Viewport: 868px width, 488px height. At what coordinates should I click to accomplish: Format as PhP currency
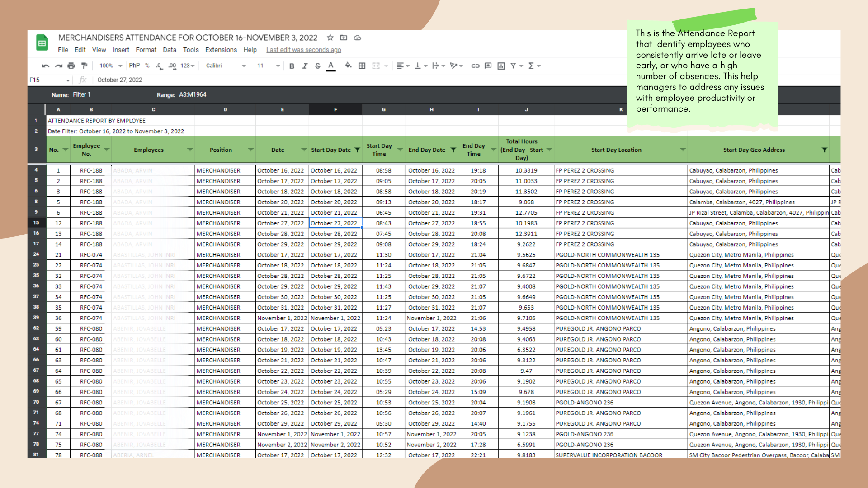click(x=134, y=66)
